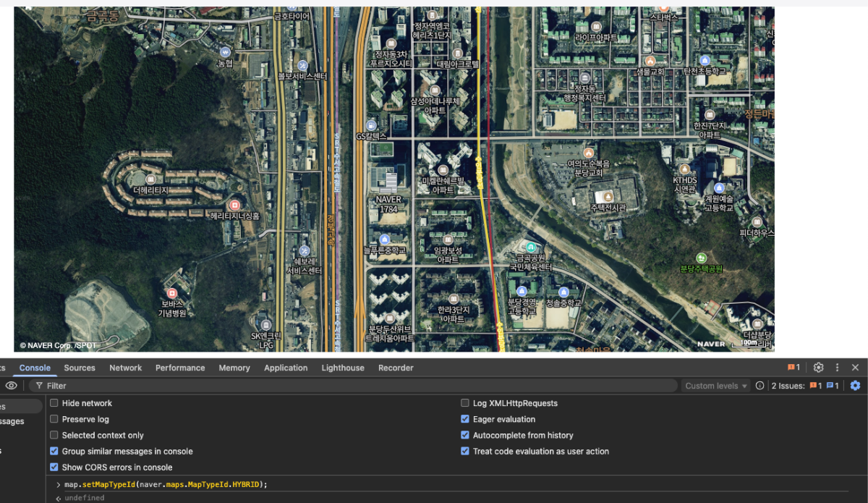This screenshot has width=868, height=503.
Task: Click the orange issue counter badge
Action: point(793,368)
